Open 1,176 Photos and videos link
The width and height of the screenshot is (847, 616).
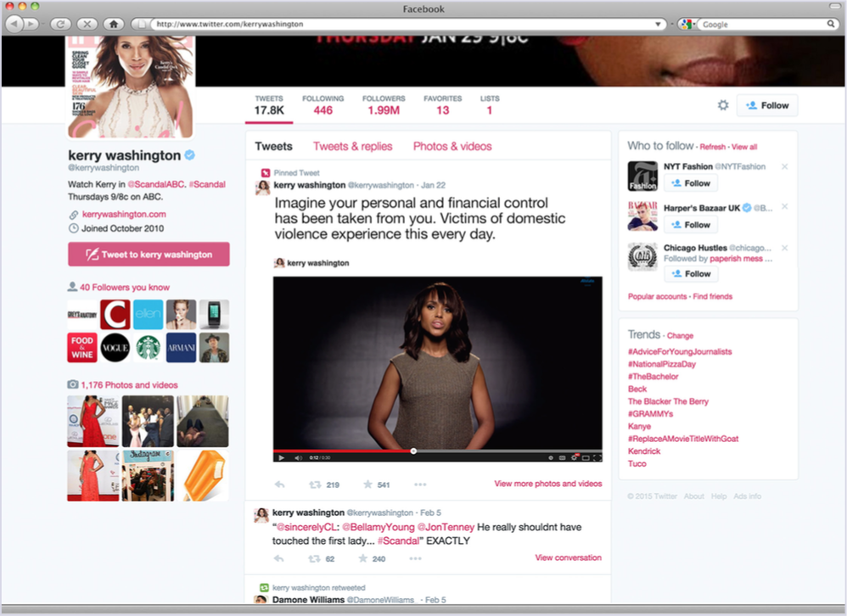coord(129,385)
